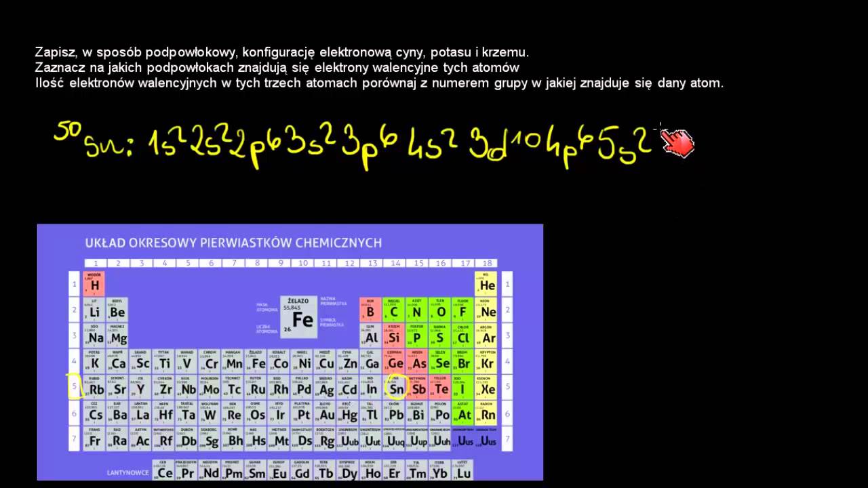The height and width of the screenshot is (488, 868).
Task: Click group number 14 column header
Action: click(x=395, y=263)
